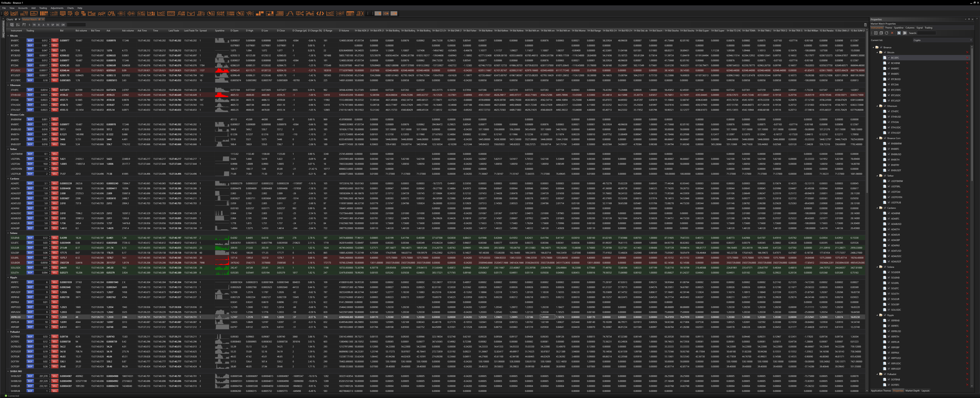Open the Trading menu
Screen dimensions: 980x398
coord(43,8)
